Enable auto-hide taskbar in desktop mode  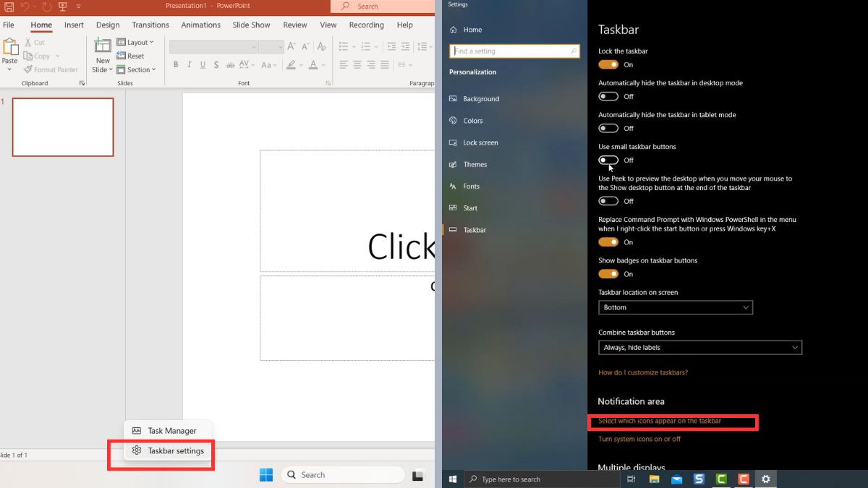[608, 96]
